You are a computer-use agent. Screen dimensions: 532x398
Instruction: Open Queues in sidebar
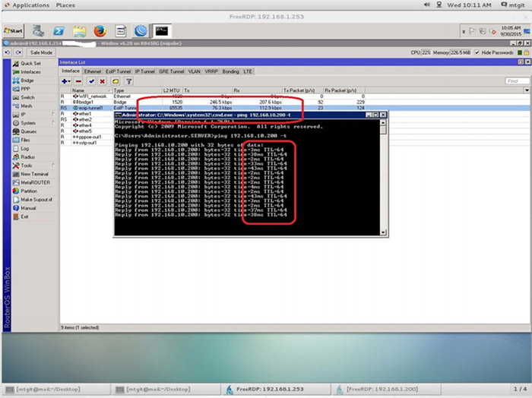[29, 131]
